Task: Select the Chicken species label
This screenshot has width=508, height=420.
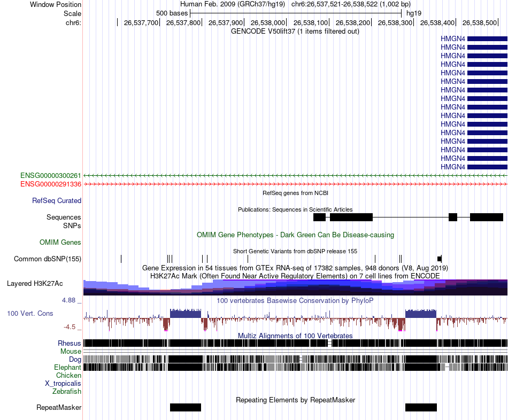Action: point(68,375)
